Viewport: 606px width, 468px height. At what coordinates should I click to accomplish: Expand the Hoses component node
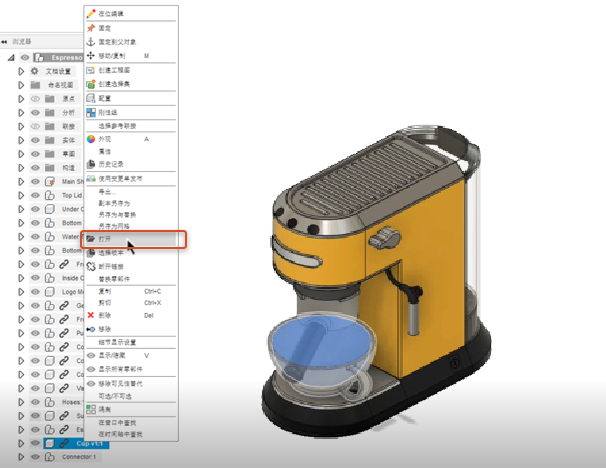pos(21,402)
